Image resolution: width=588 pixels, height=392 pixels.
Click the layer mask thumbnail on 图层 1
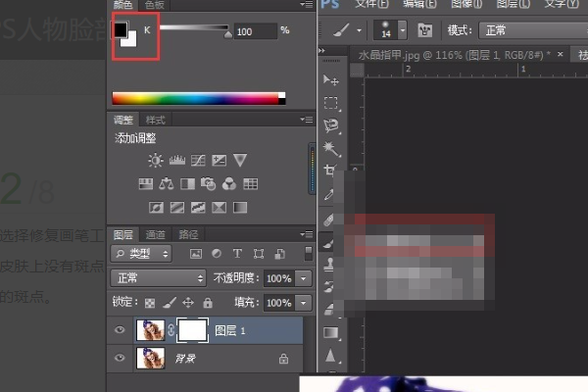193,331
